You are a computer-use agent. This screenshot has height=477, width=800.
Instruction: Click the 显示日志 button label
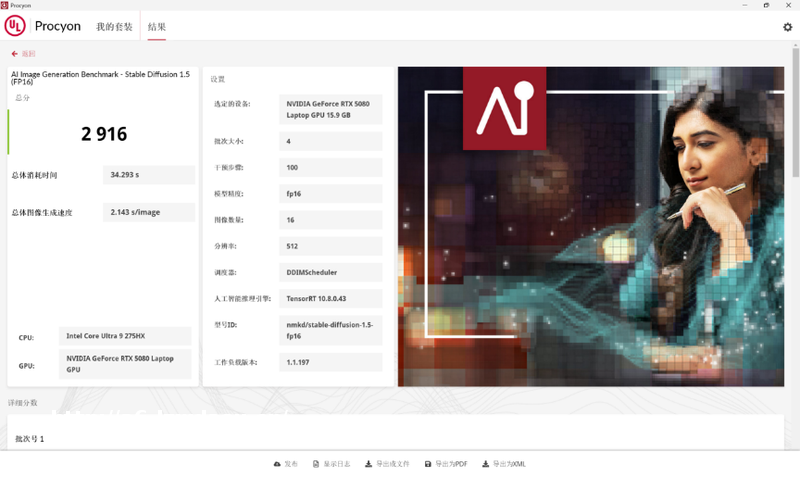(x=336, y=464)
